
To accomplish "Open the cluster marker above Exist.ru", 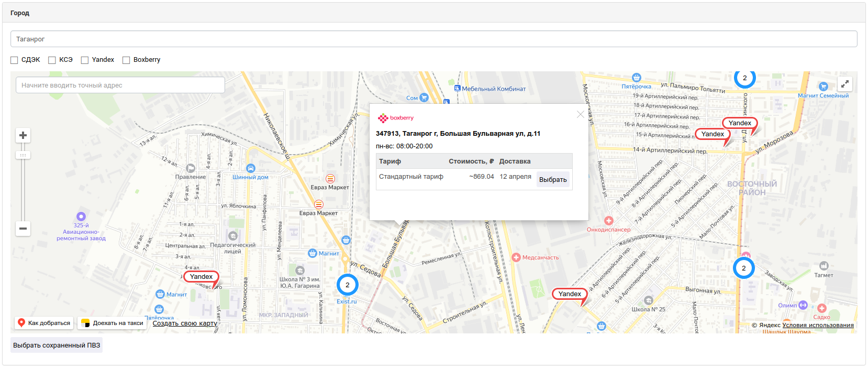I will [x=347, y=285].
